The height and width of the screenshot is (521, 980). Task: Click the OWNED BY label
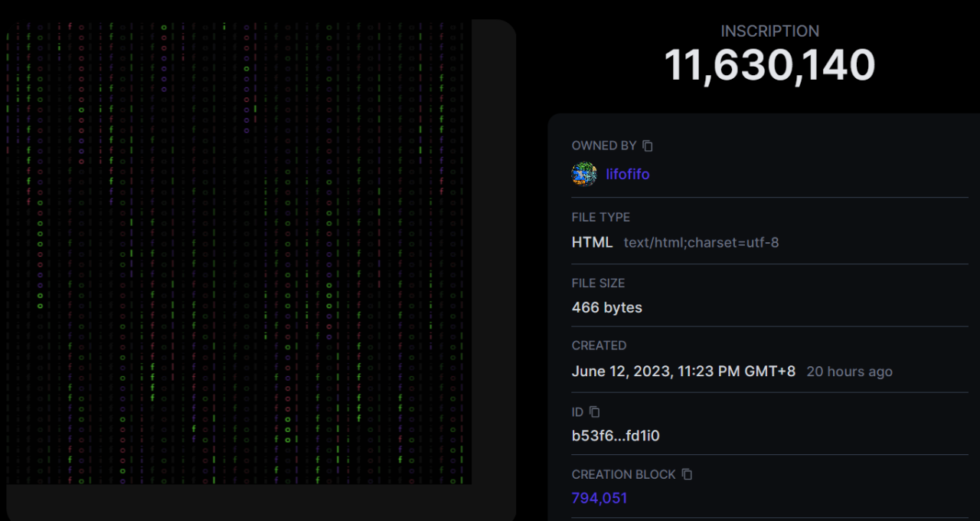603,146
